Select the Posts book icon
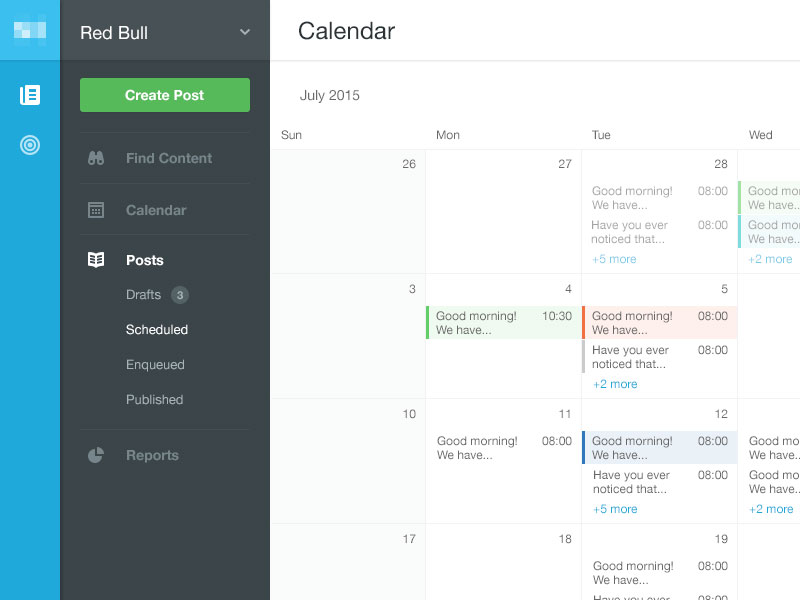Viewport: 800px width, 600px height. tap(95, 259)
